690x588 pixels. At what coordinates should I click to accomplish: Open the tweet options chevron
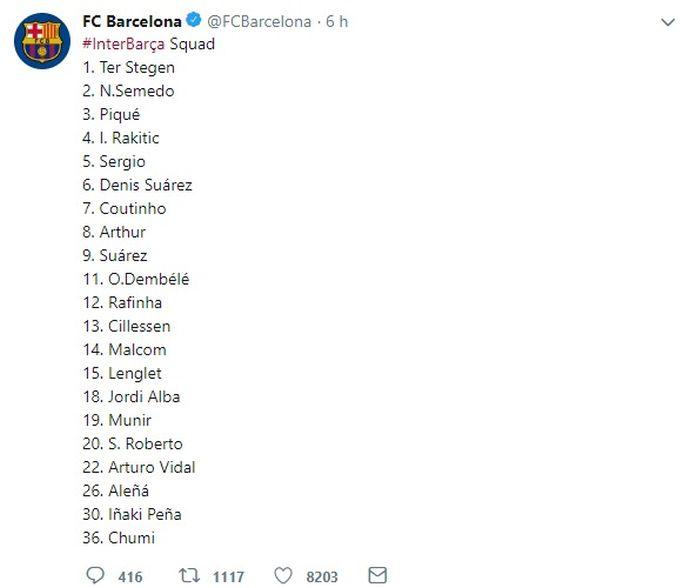(x=668, y=23)
